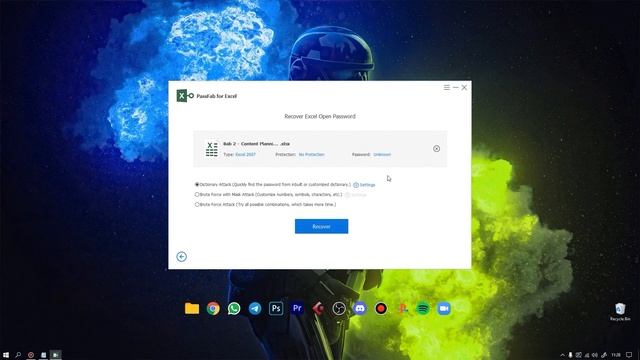Click the white document taskbar app icon
640x360 pixels.
[43, 355]
